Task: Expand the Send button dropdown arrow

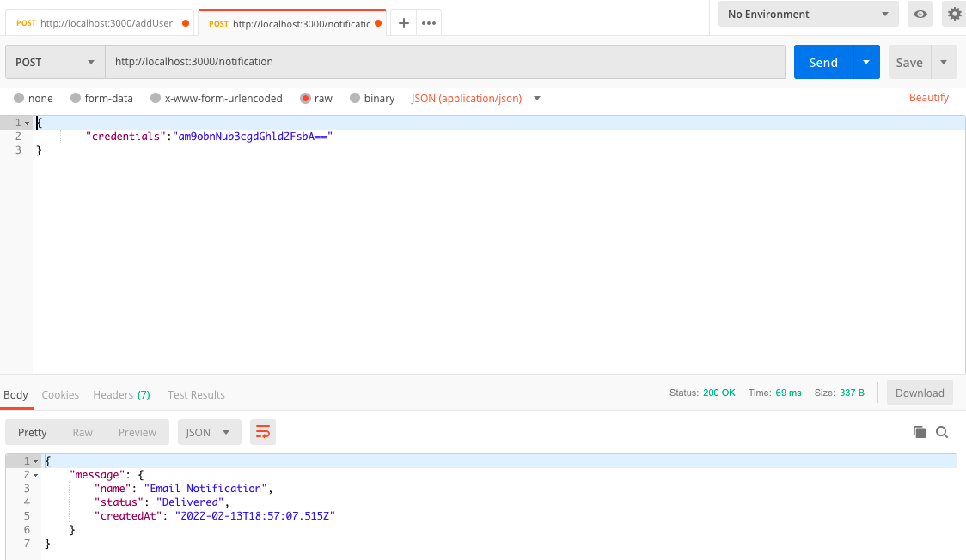Action: coord(866,62)
